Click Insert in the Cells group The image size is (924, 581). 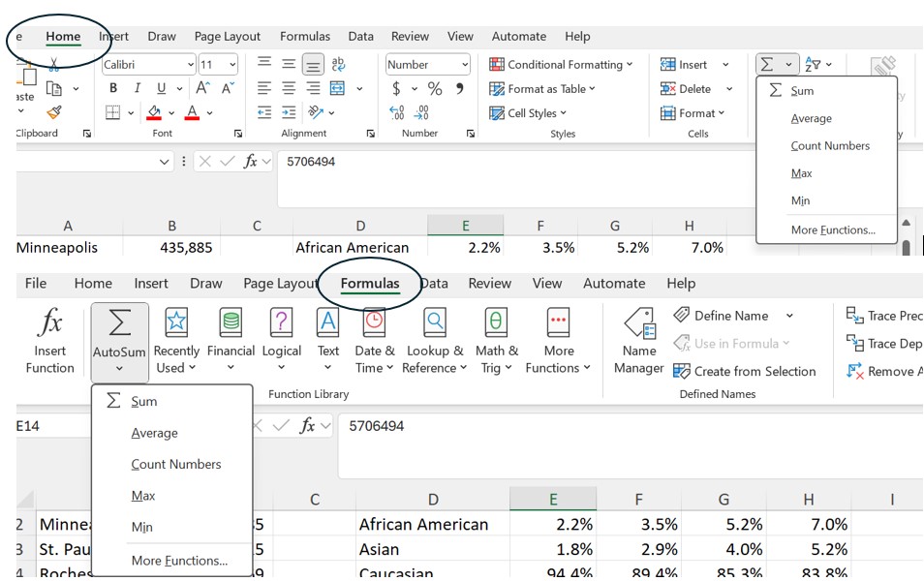[x=684, y=64]
